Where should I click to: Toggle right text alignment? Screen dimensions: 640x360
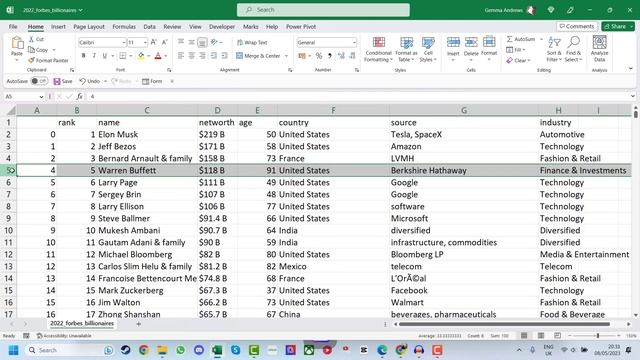pyautogui.click(x=202, y=56)
